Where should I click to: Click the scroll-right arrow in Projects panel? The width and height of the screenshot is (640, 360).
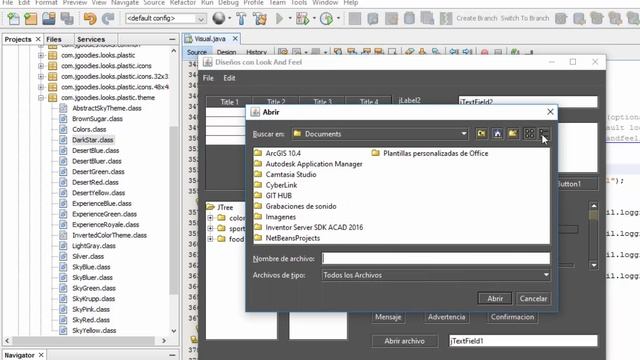click(x=164, y=340)
